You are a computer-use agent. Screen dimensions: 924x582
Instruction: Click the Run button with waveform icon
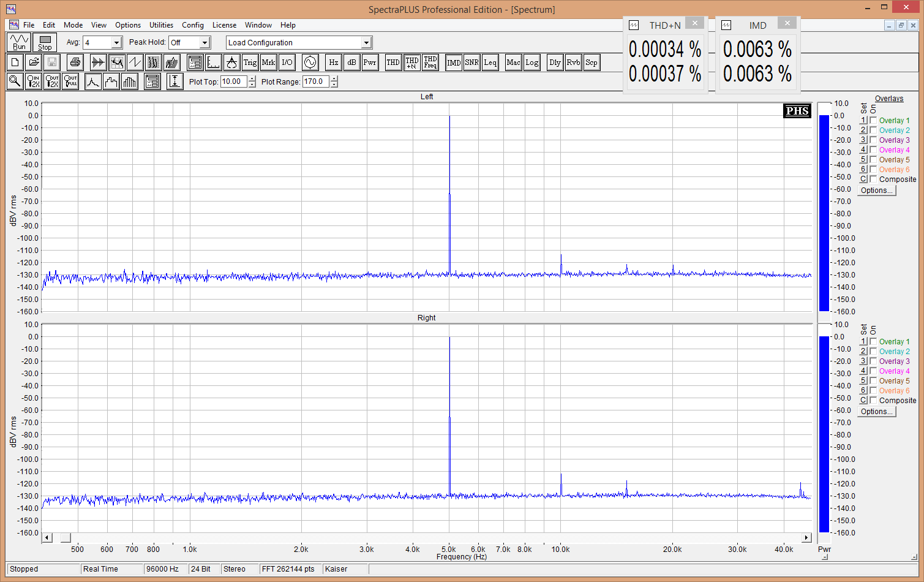19,42
